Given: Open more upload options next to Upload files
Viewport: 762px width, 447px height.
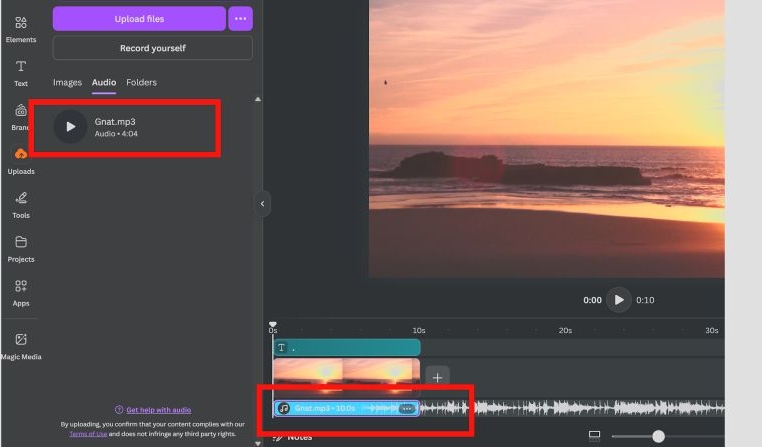Looking at the screenshot, I should coord(241,19).
